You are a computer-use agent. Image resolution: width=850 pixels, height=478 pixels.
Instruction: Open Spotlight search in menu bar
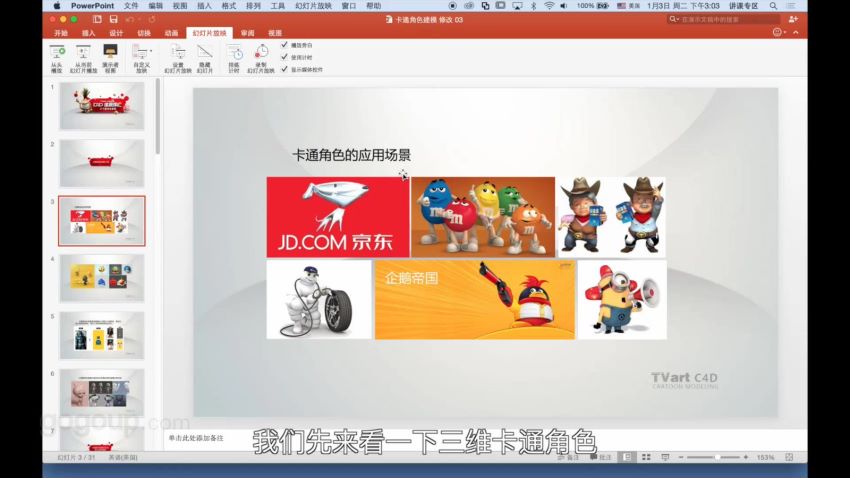coord(774,6)
